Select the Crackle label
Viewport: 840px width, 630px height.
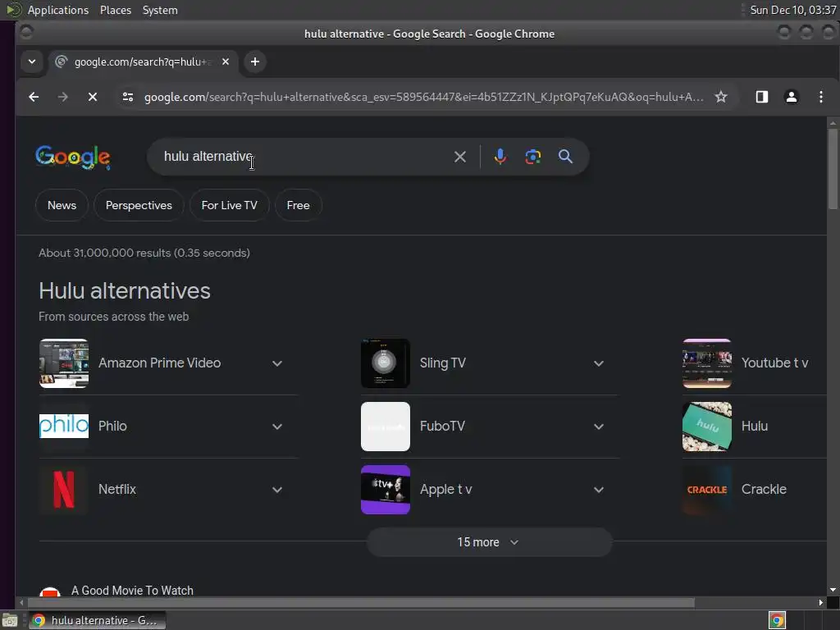point(764,490)
